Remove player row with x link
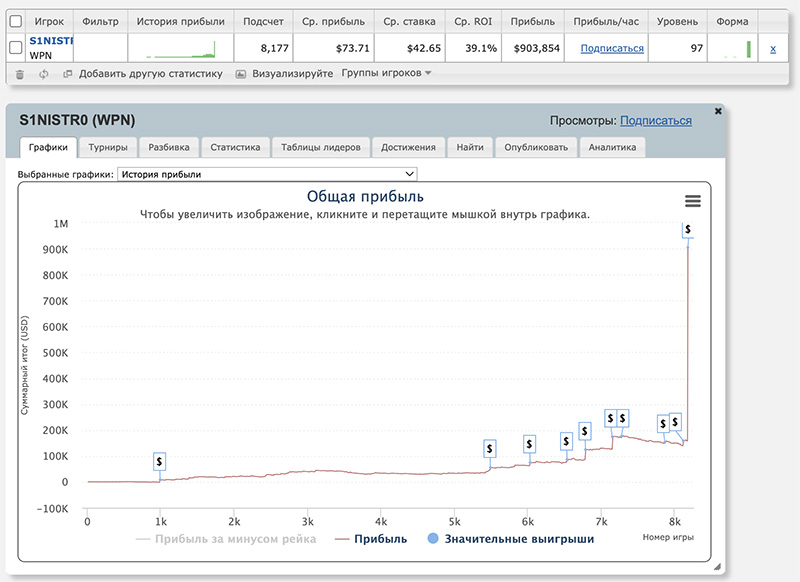Viewport: 800px width, 582px height. (x=772, y=48)
